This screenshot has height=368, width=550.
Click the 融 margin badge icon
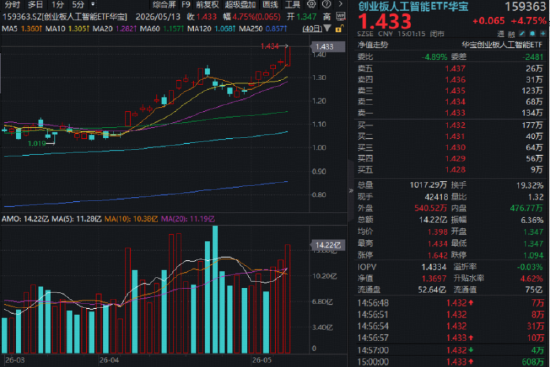511,34
